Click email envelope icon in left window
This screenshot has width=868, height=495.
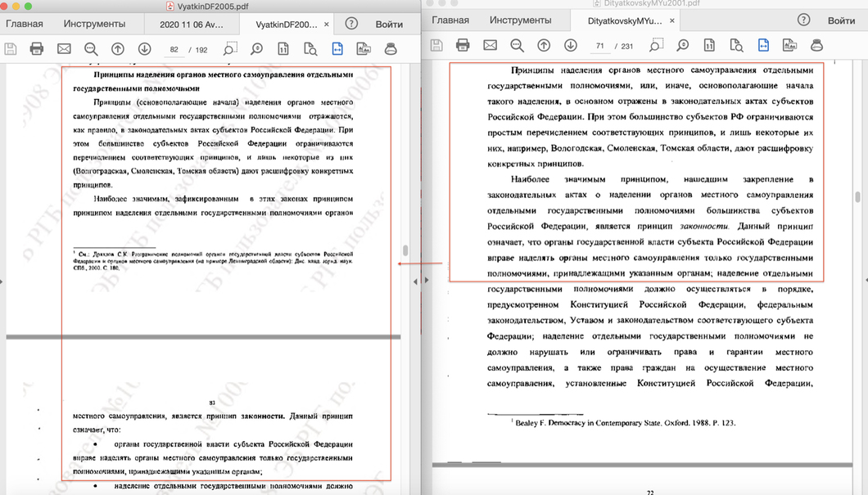64,49
